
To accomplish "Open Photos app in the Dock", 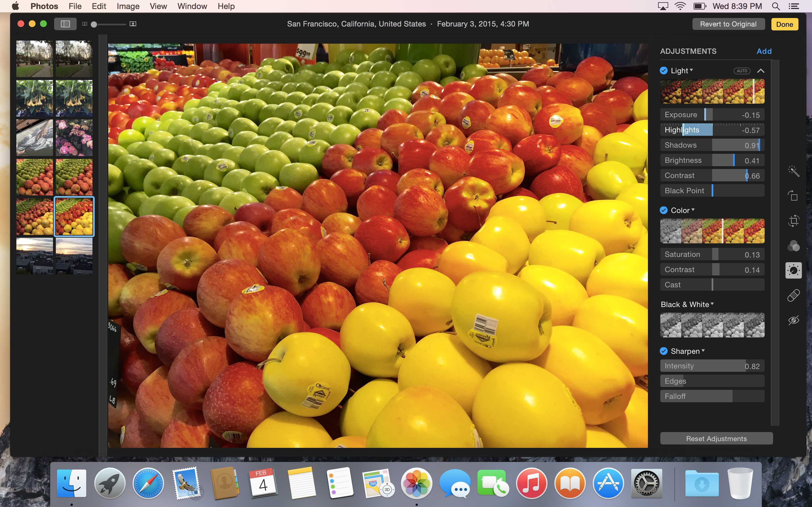I will 416,483.
